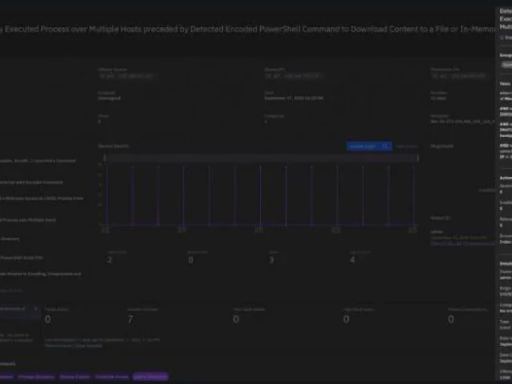
Task: Click the offense title about Encoded PowerShell Command
Action: click(247, 29)
